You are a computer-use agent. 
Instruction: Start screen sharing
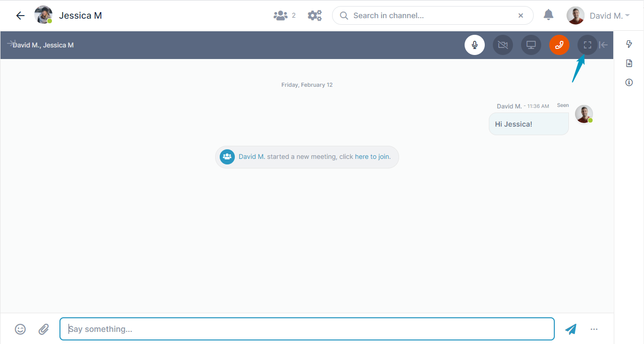(531, 45)
